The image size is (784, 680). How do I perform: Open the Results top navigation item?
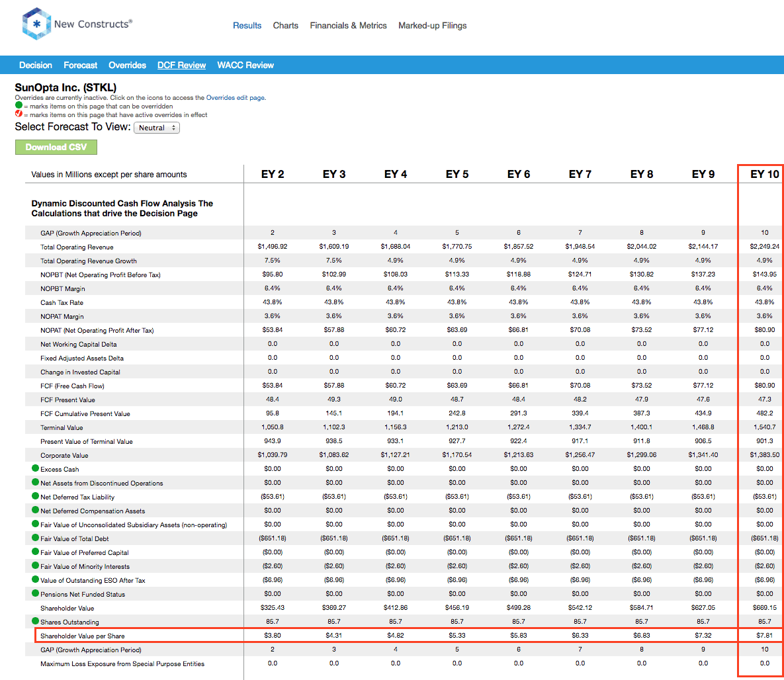pyautogui.click(x=247, y=26)
